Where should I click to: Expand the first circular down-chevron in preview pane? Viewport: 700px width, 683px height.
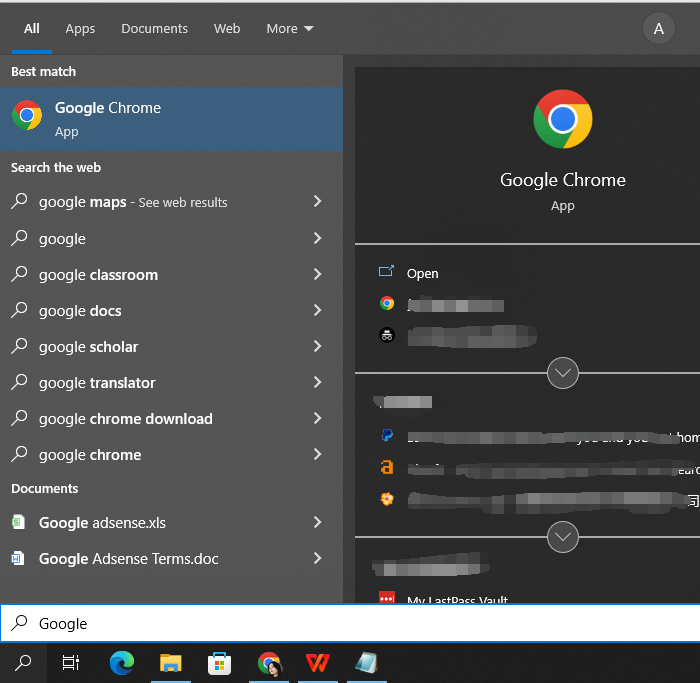563,373
